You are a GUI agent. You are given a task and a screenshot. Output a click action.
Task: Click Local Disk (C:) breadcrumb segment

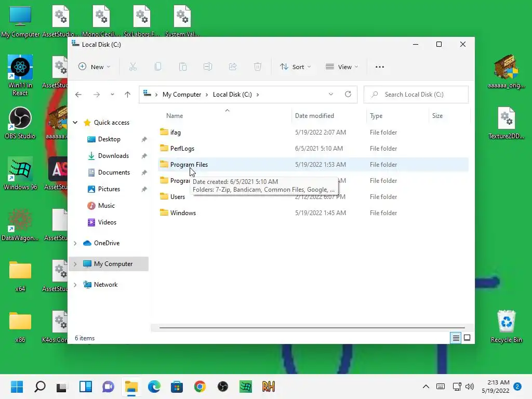coord(232,95)
